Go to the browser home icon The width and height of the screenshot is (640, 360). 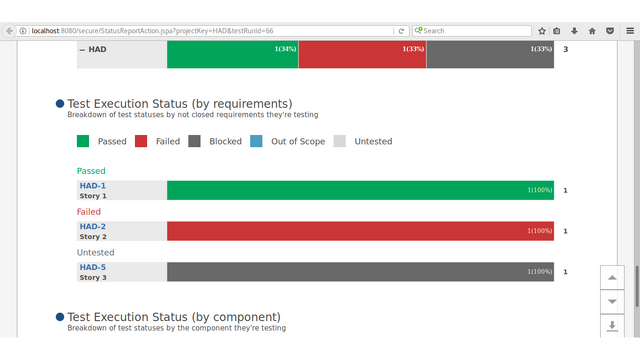pyautogui.click(x=592, y=31)
